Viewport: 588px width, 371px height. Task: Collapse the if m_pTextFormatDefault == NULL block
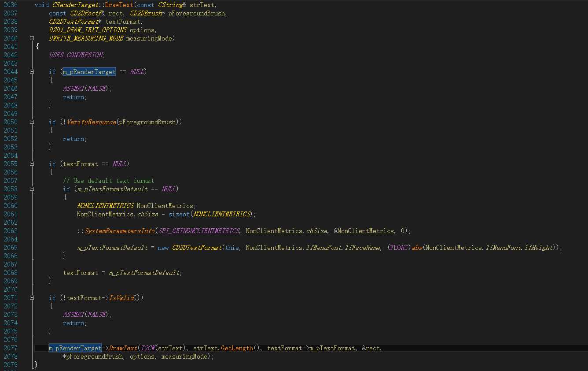[x=32, y=189]
